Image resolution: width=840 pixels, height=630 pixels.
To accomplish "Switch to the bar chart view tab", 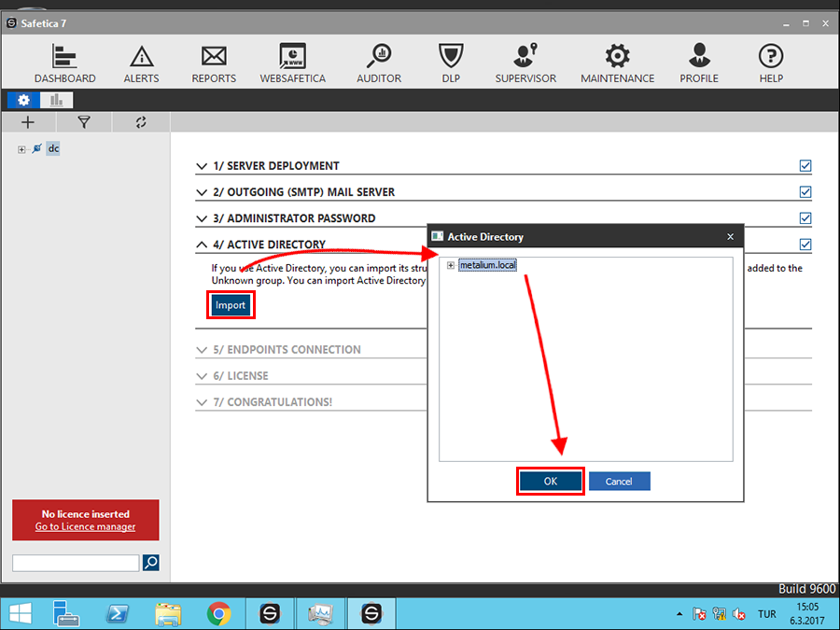I will (56, 100).
